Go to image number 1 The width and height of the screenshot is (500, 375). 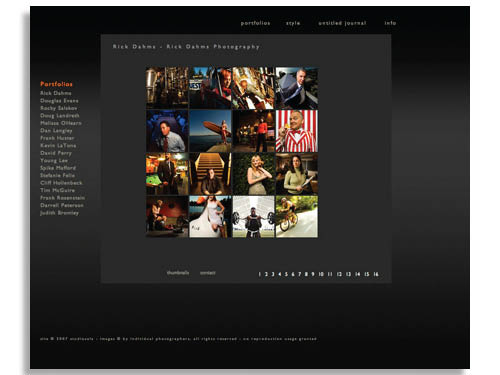click(x=259, y=274)
